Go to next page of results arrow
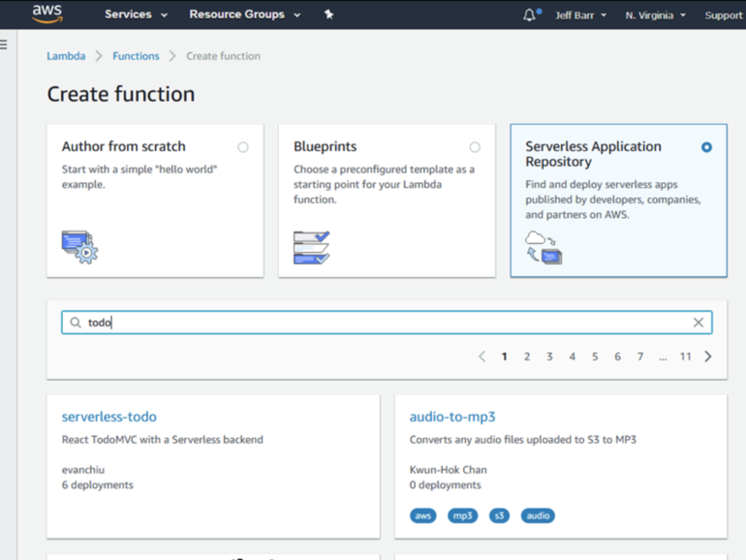746x560 pixels. (708, 357)
